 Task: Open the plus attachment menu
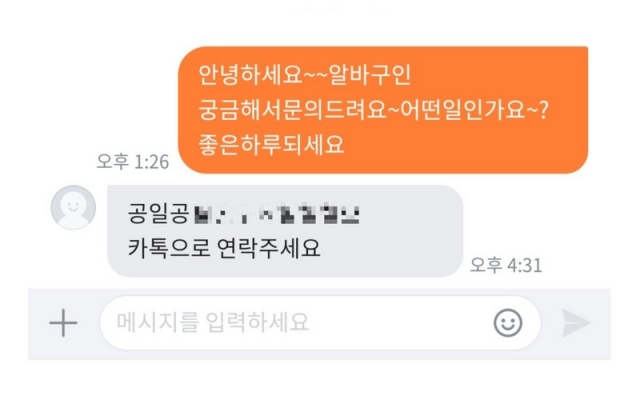click(63, 323)
